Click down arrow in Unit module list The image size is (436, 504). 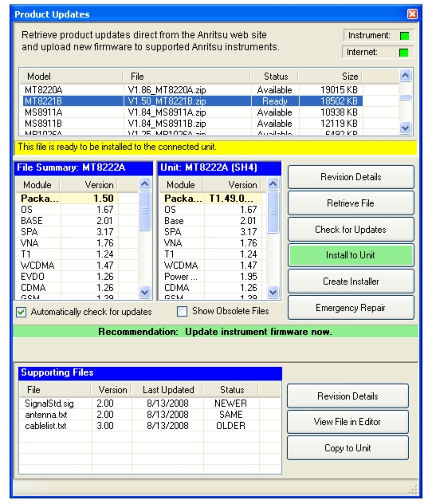point(273,292)
